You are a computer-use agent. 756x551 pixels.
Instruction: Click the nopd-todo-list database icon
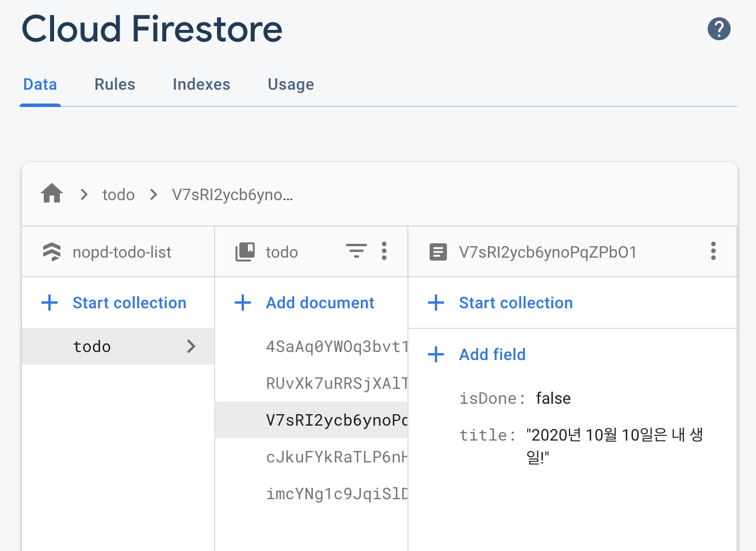(52, 252)
